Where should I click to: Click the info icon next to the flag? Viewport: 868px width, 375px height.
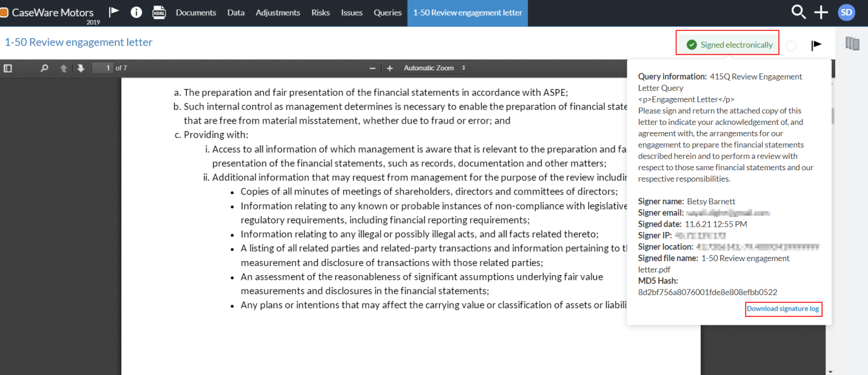click(x=136, y=12)
